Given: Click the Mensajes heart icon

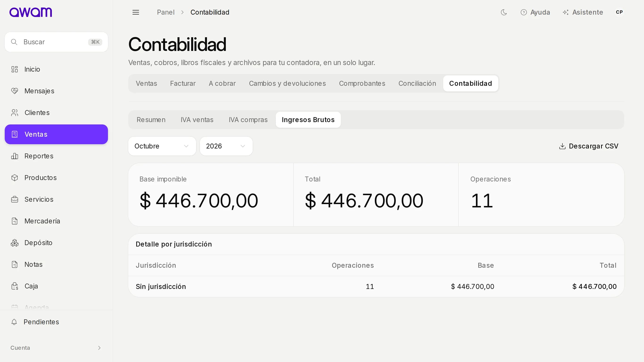Looking at the screenshot, I should pyautogui.click(x=15, y=91).
